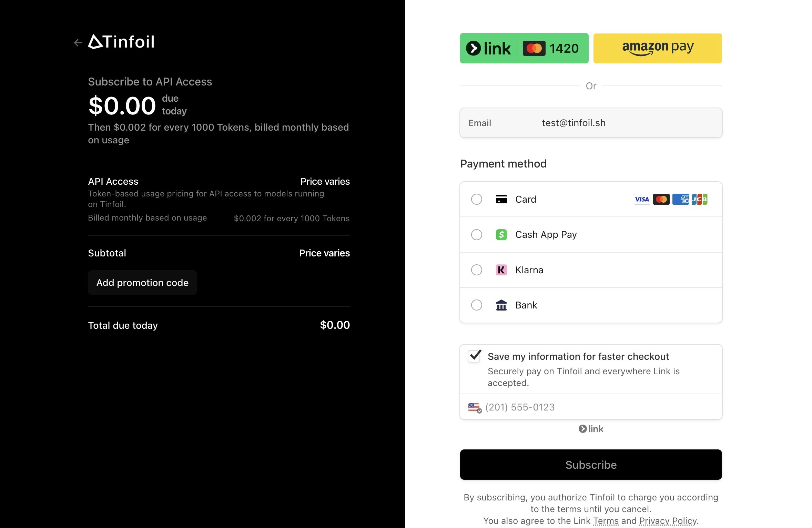Click the 'Payment method' heading
This screenshot has width=812, height=528.
pos(504,164)
